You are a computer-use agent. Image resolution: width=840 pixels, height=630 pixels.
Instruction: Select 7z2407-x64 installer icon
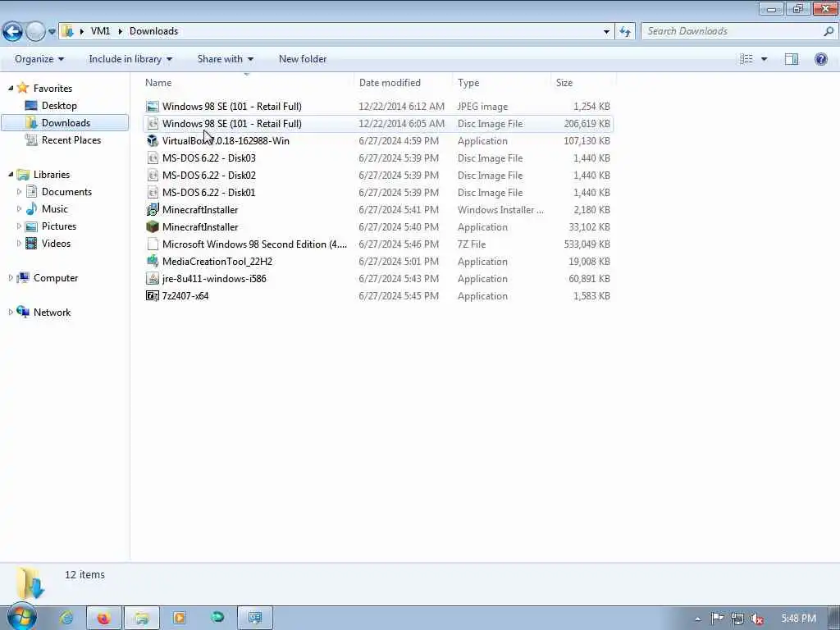[153, 295]
